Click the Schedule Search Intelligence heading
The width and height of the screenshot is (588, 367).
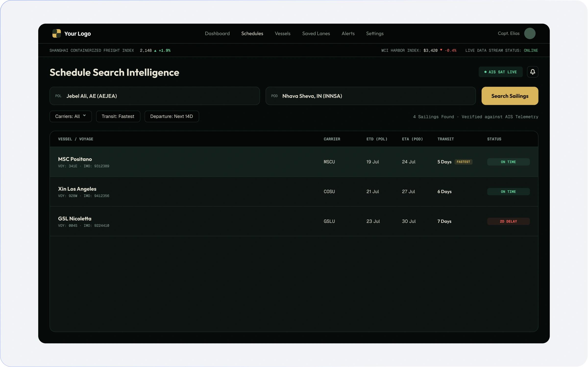(114, 73)
